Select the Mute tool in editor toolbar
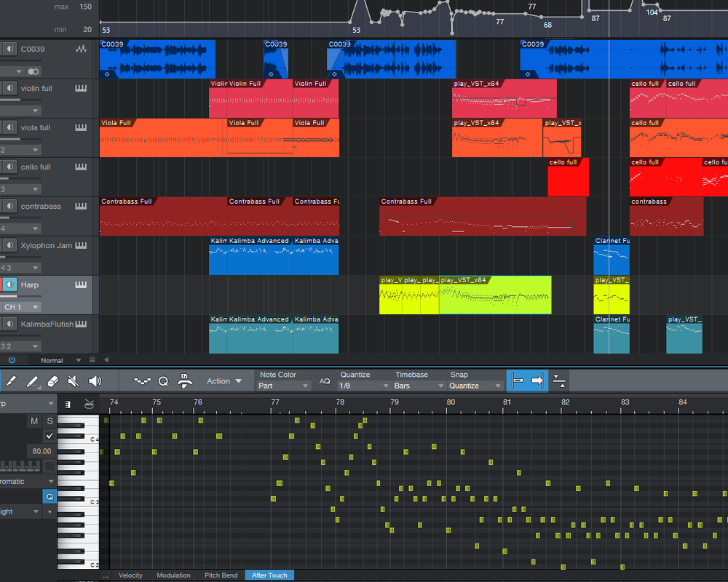This screenshot has width=728, height=582. 73,380
